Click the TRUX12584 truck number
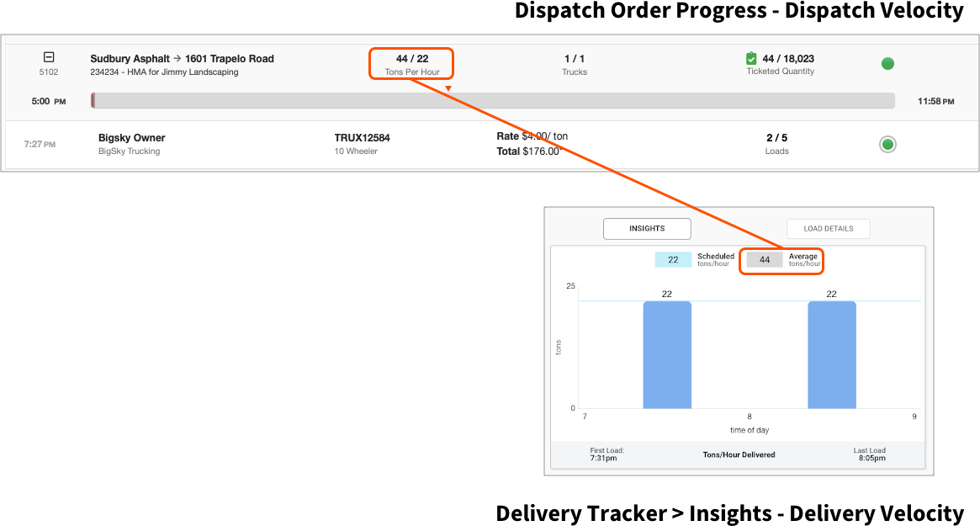This screenshot has height=526, width=980. tap(362, 137)
